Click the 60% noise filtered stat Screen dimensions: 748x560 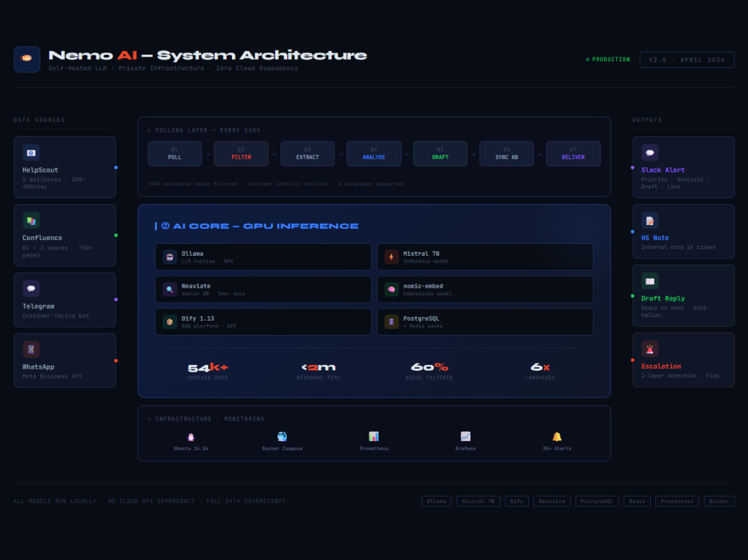coord(429,371)
